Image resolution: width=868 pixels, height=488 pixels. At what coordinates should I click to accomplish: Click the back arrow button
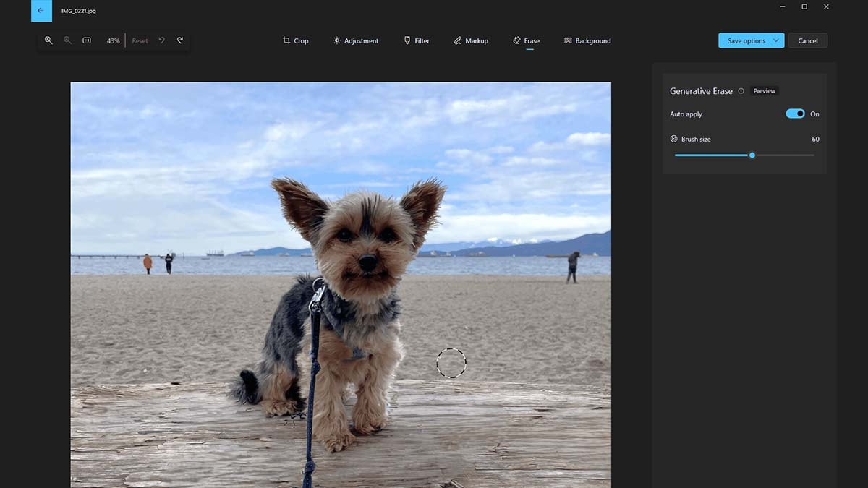(x=41, y=11)
